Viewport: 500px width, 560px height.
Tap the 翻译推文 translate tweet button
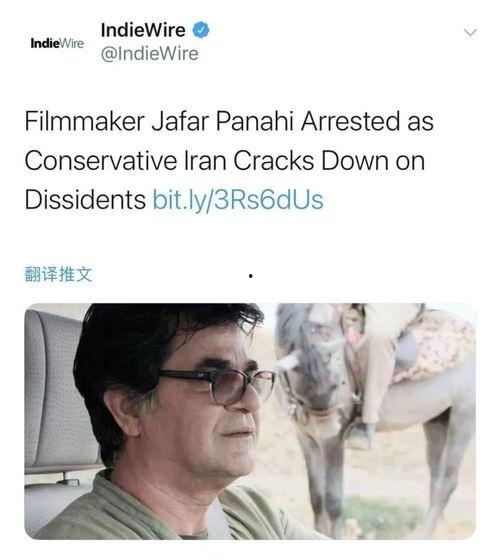point(59,274)
